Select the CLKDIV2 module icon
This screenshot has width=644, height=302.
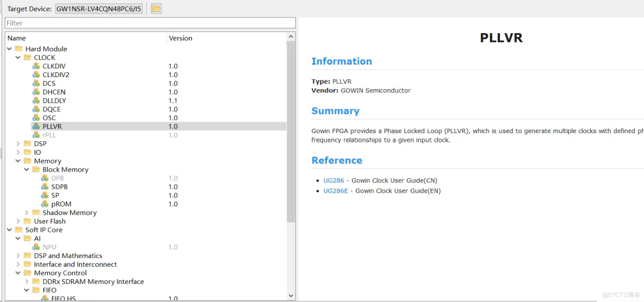click(36, 74)
